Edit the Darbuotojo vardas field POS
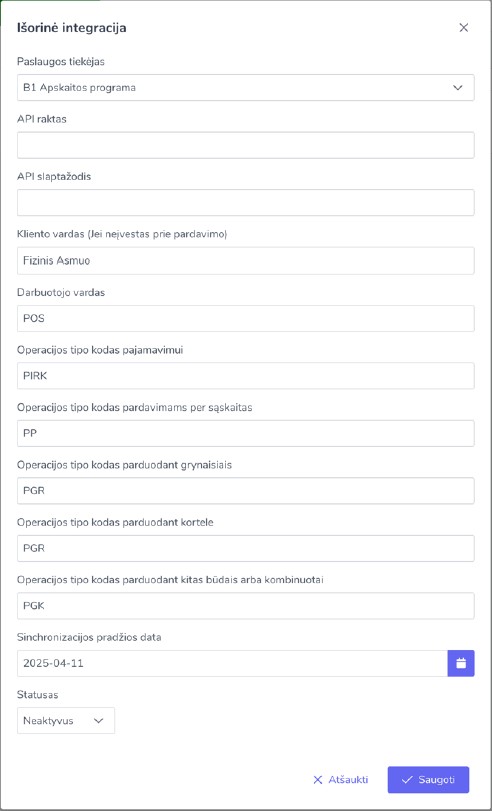492x811 pixels. tap(246, 318)
